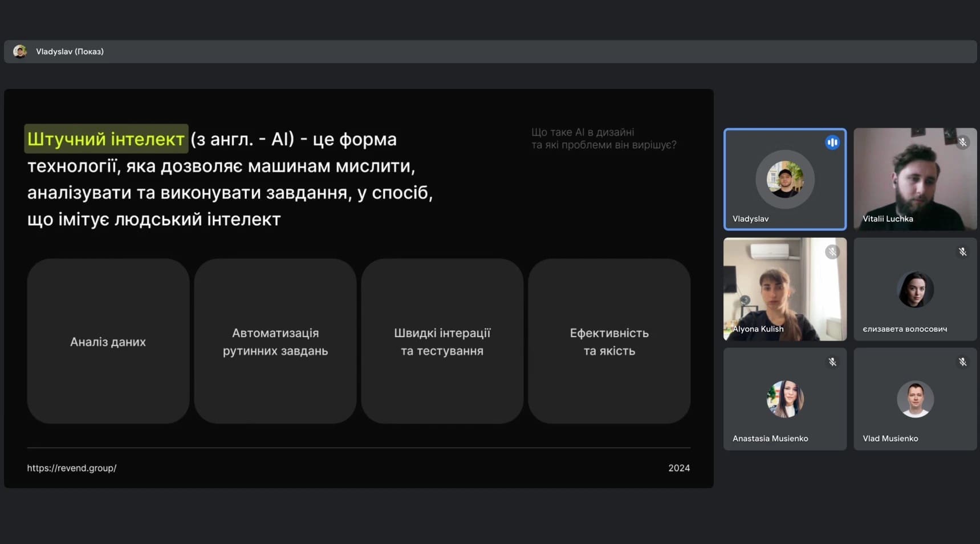Click the Швидкі інтерації та тестування card

pyautogui.click(x=442, y=341)
